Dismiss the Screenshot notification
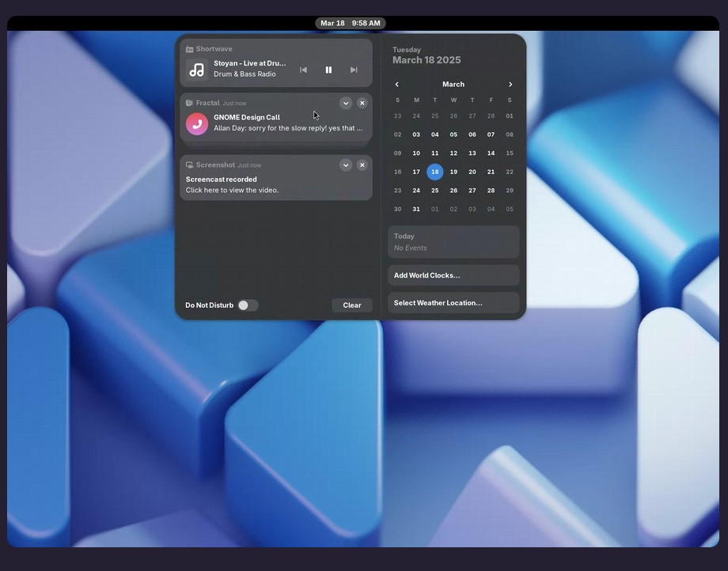The width and height of the screenshot is (728, 571). (x=362, y=164)
